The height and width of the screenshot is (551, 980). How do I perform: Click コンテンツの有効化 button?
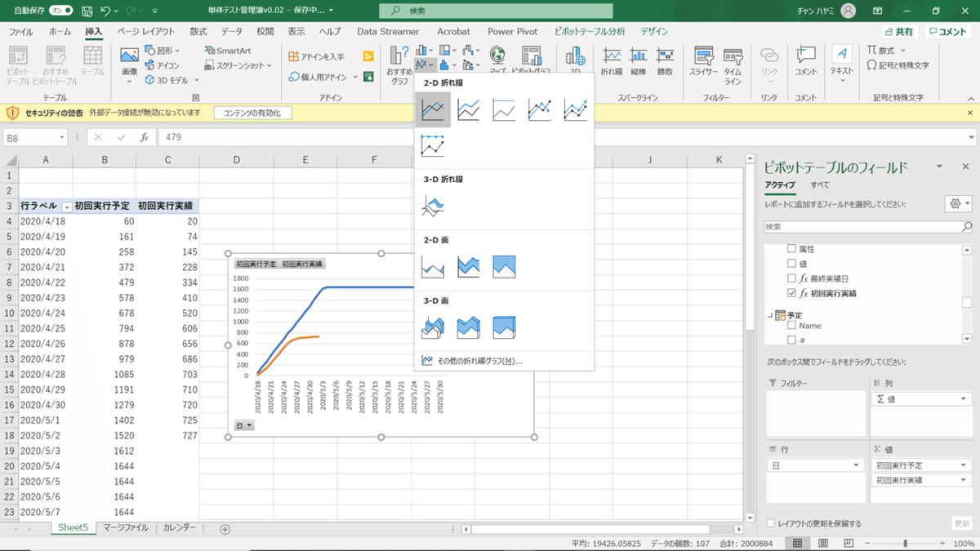252,113
